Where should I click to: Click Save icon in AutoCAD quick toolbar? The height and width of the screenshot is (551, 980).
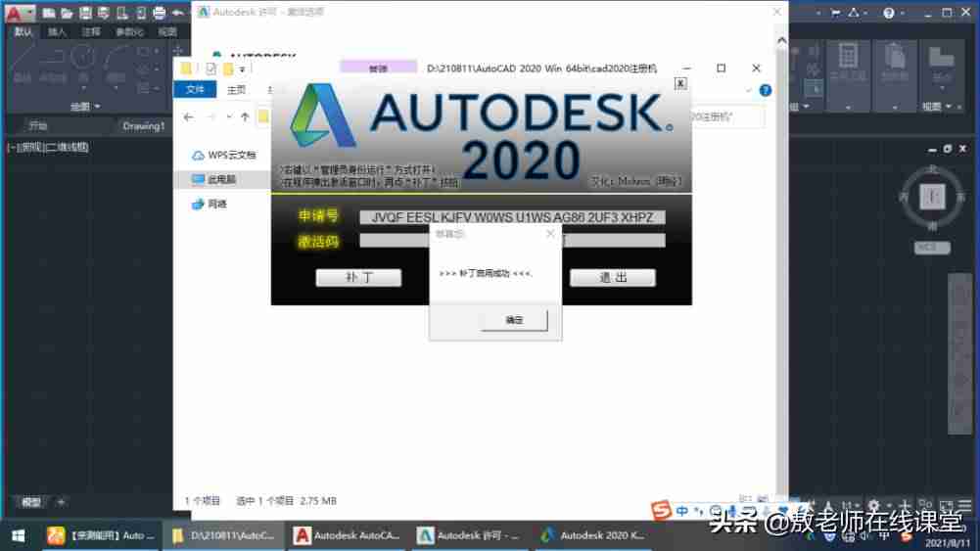coord(85,13)
